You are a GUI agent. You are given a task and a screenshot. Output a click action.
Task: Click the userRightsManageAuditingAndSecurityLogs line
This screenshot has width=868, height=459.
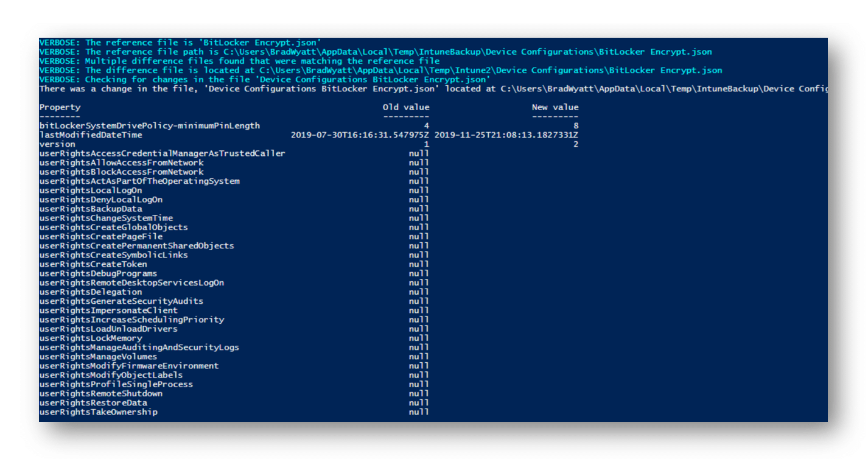pyautogui.click(x=234, y=347)
